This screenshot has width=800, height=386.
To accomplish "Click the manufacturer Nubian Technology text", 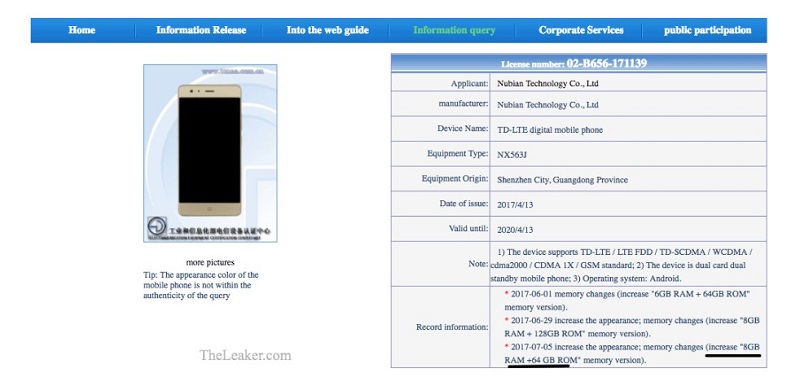I will (x=547, y=105).
